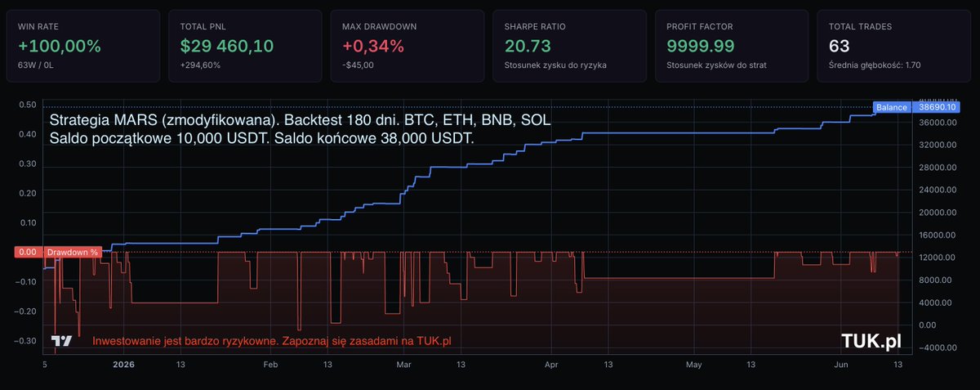This screenshot has height=390, width=980.
Task: Click the Feb label on time axis
Action: coord(269,365)
